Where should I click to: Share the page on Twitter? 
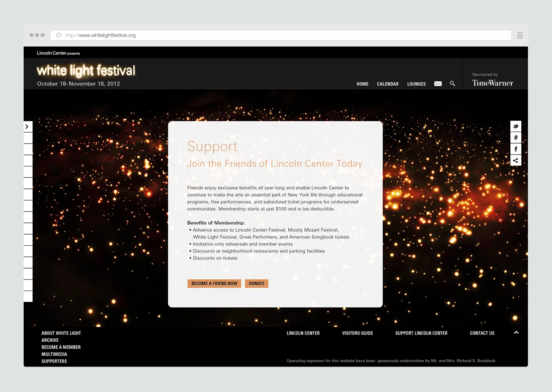click(x=516, y=126)
